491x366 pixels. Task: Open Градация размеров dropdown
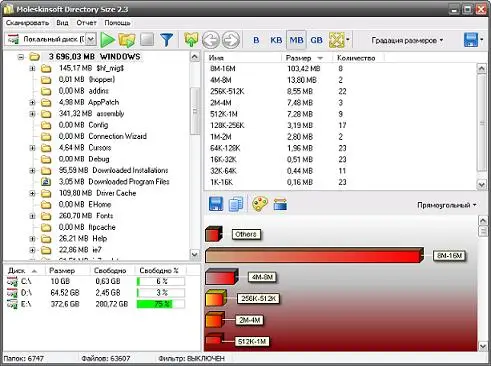pyautogui.click(x=407, y=40)
